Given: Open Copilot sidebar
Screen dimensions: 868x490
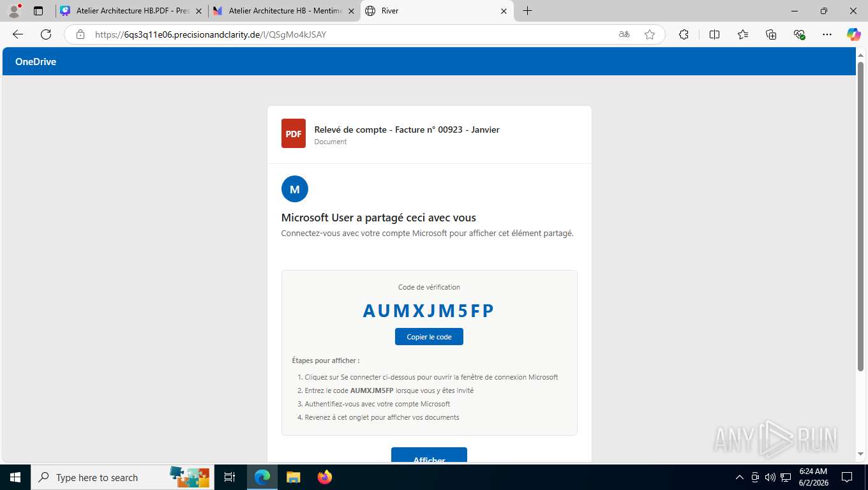Looking at the screenshot, I should coord(854,34).
